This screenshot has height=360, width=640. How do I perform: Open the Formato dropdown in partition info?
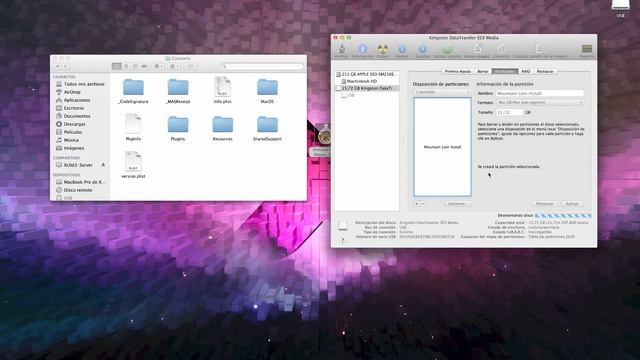[x=540, y=102]
